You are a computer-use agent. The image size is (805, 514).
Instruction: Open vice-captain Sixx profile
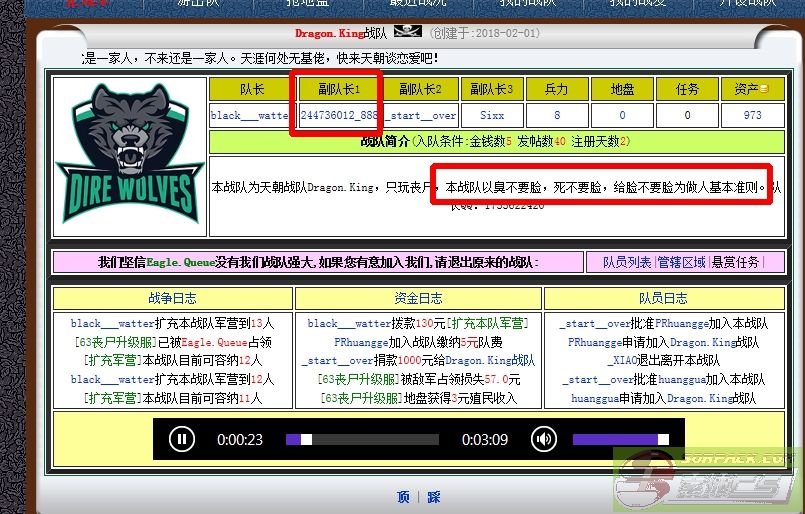[x=492, y=115]
